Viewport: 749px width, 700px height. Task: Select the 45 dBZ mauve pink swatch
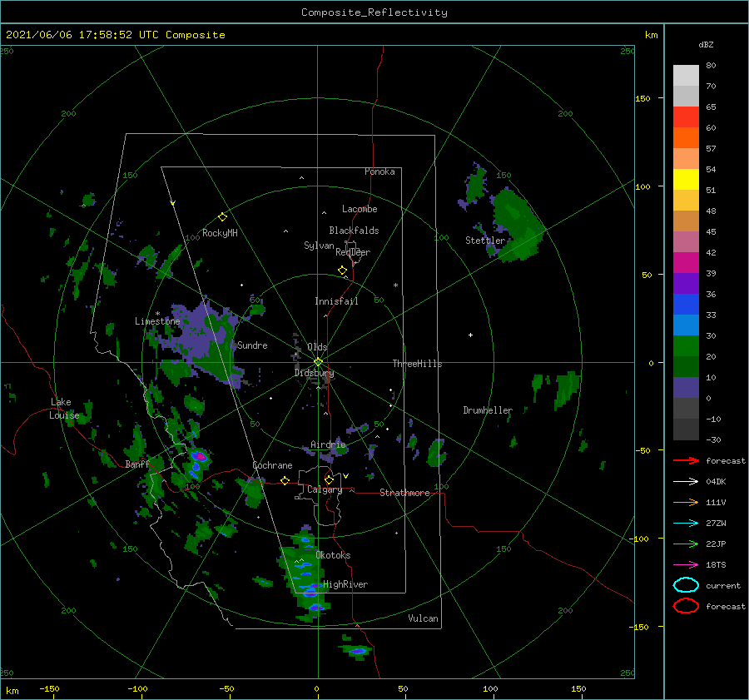(686, 241)
